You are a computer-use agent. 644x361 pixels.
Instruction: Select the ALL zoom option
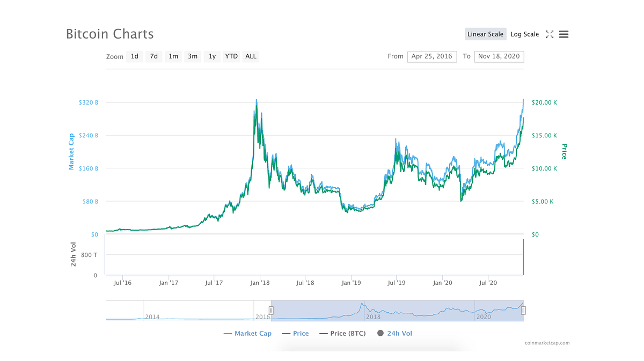251,56
